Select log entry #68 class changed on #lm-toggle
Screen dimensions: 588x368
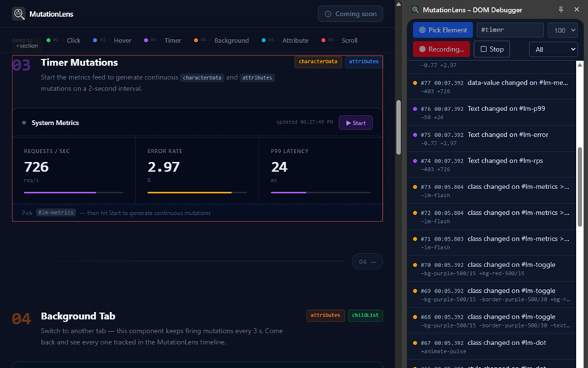pos(492,321)
